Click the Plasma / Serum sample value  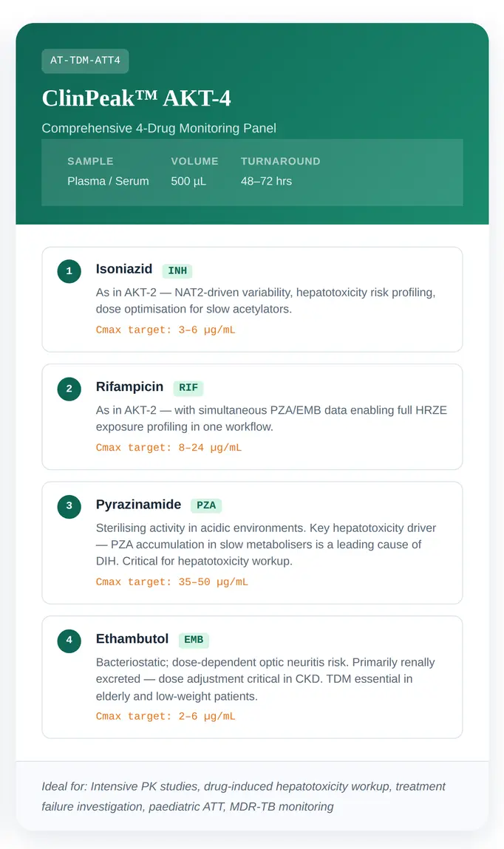(x=108, y=181)
